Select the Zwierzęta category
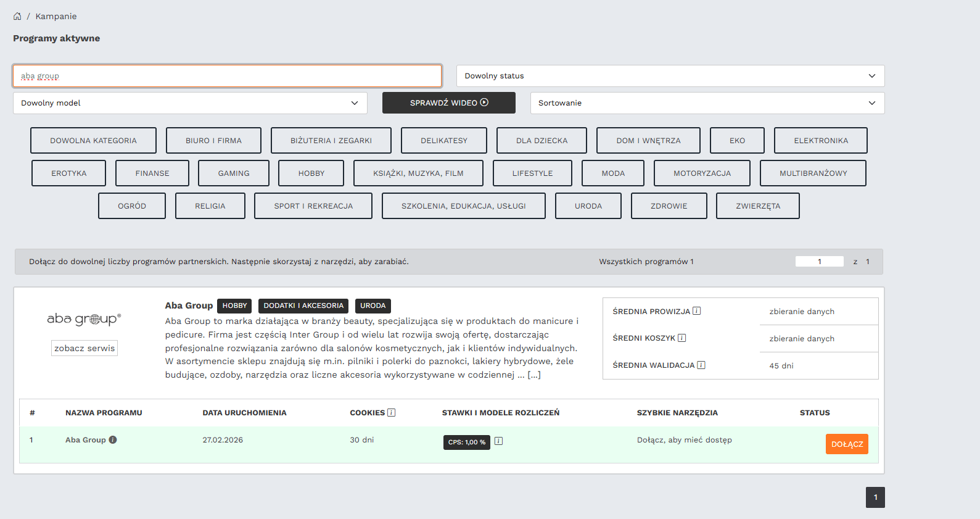This screenshot has height=519, width=980. pyautogui.click(x=757, y=206)
